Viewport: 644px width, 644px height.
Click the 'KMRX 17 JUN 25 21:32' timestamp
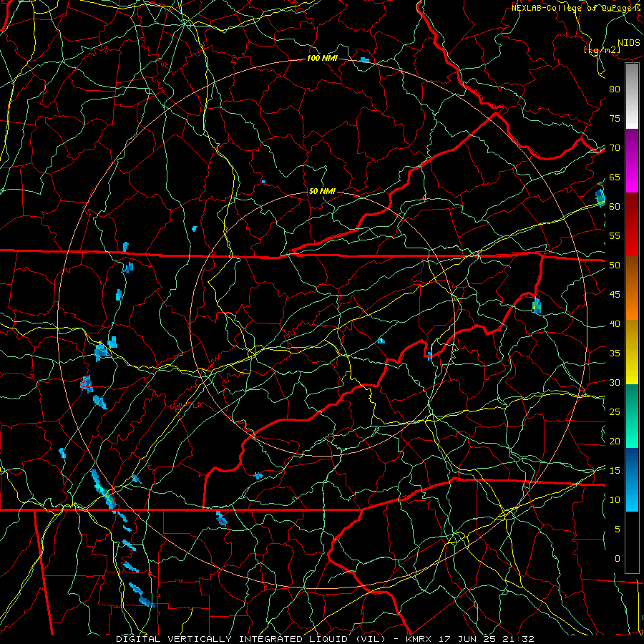[x=470, y=639]
